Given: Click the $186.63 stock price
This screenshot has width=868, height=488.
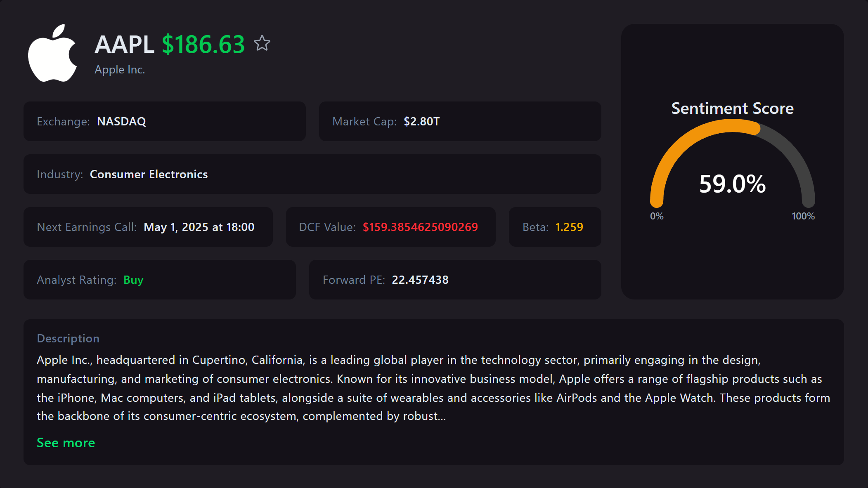Looking at the screenshot, I should coord(203,44).
